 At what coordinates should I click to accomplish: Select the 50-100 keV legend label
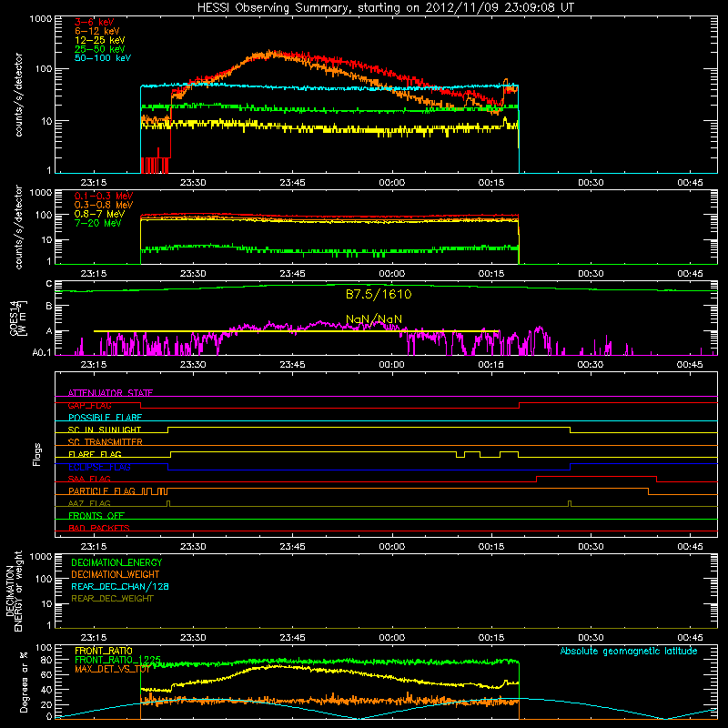tap(103, 58)
